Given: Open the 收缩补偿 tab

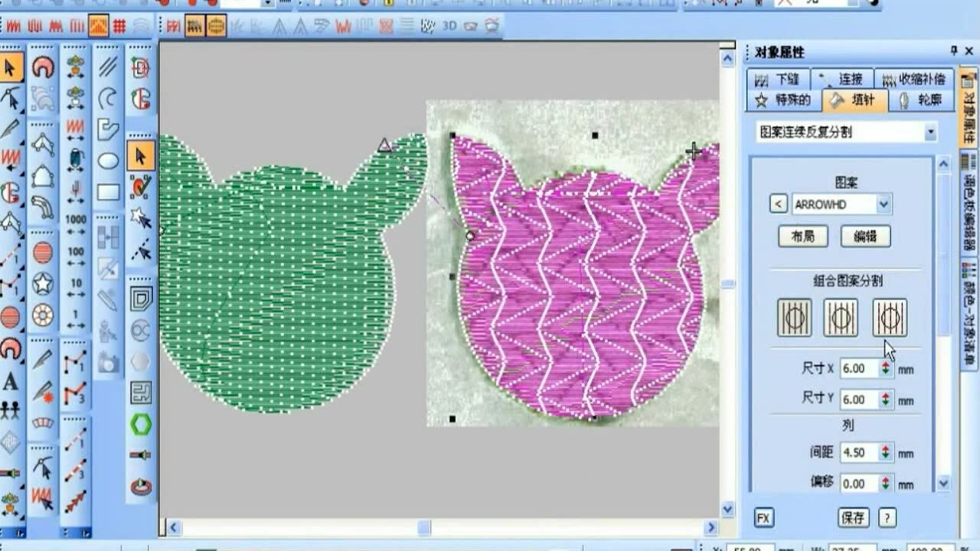Looking at the screenshot, I should 913,79.
